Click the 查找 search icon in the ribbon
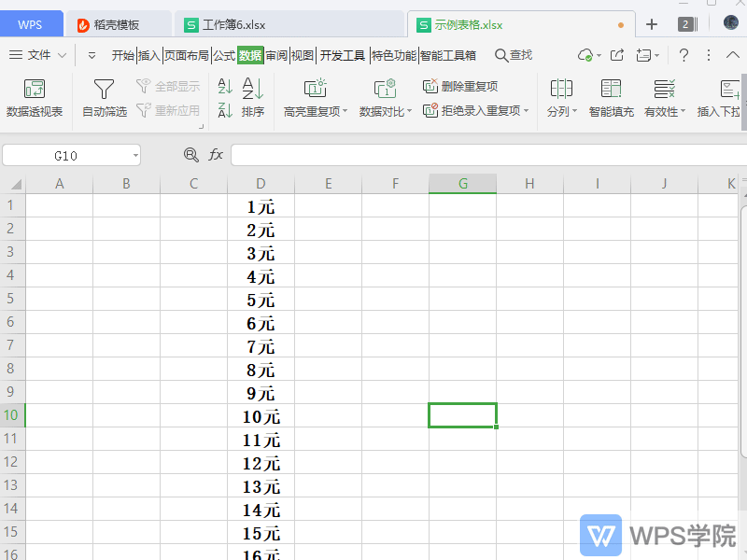 512,54
